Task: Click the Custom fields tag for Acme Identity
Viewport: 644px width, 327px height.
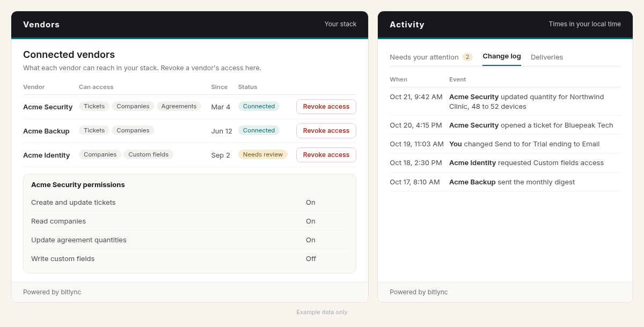Action: click(x=148, y=154)
